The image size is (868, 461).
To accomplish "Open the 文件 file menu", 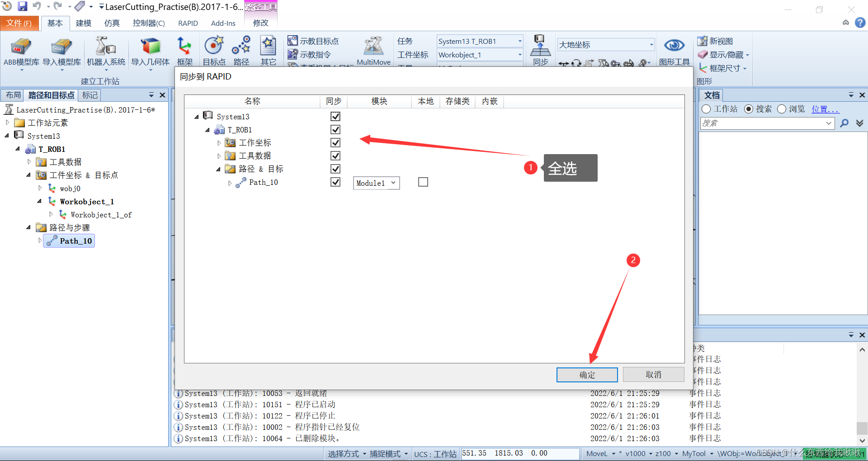I will pyautogui.click(x=19, y=23).
